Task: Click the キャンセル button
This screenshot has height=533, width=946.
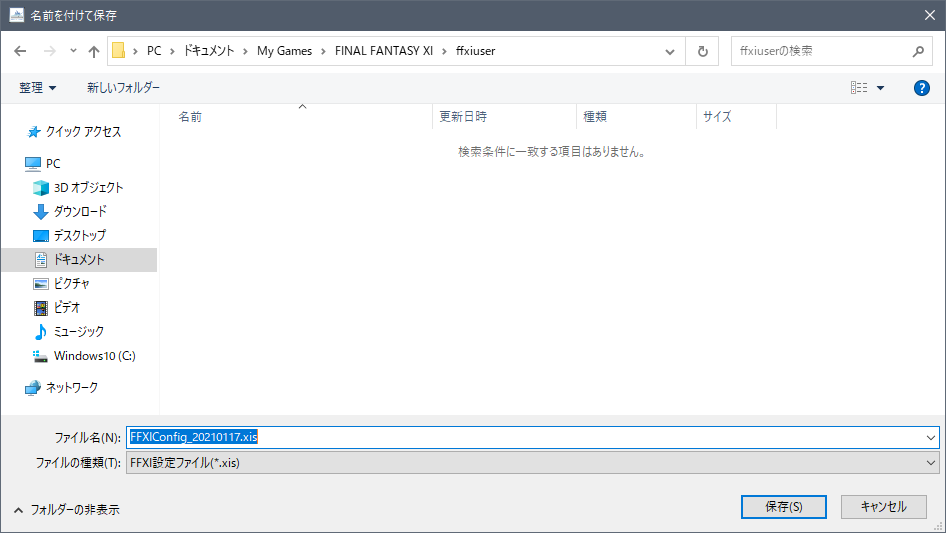Action: coord(883,507)
